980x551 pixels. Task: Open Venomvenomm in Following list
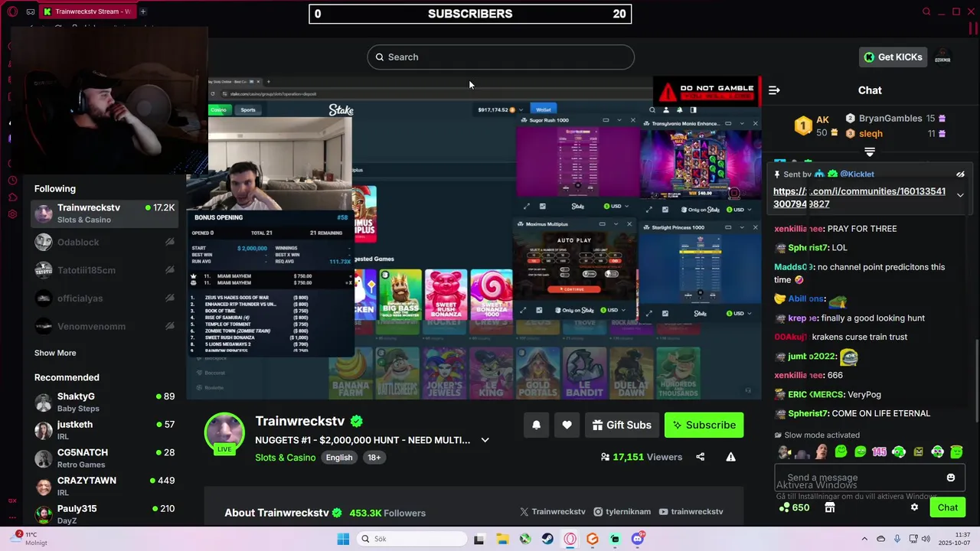pos(106,327)
